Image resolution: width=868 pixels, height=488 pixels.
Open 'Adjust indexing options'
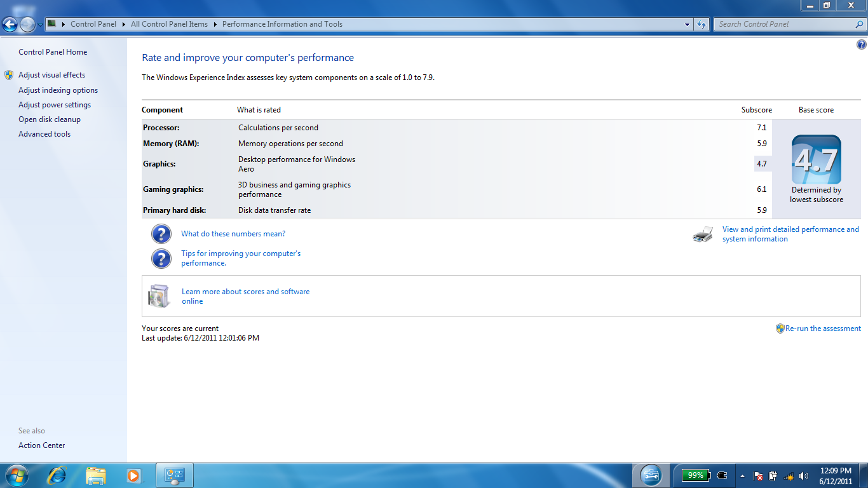pyautogui.click(x=58, y=90)
